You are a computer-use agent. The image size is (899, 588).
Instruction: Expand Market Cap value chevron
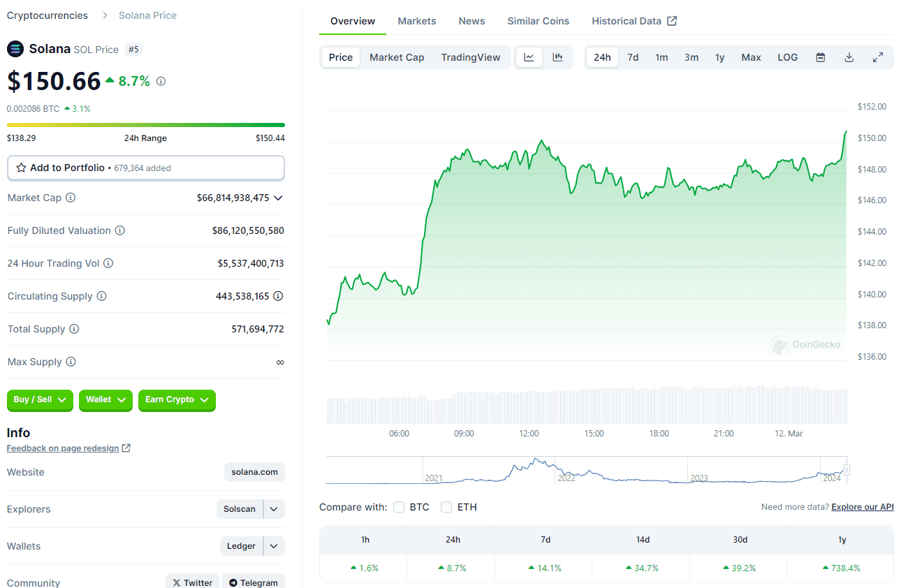click(x=278, y=198)
